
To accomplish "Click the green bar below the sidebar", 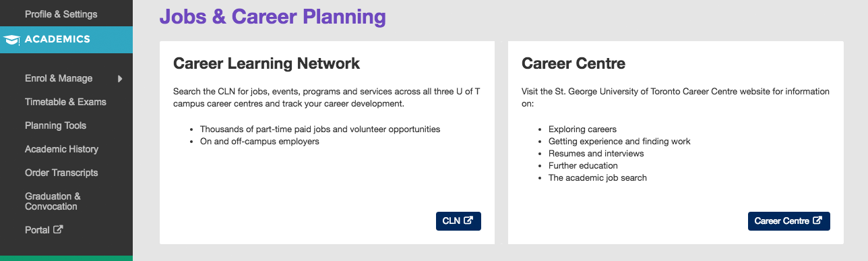I will pyautogui.click(x=66, y=258).
